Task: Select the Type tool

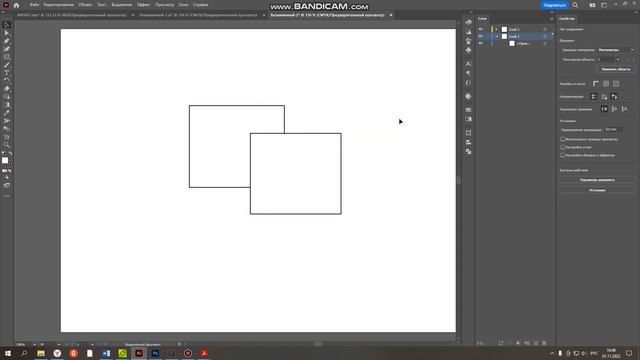Action: pos(7,73)
